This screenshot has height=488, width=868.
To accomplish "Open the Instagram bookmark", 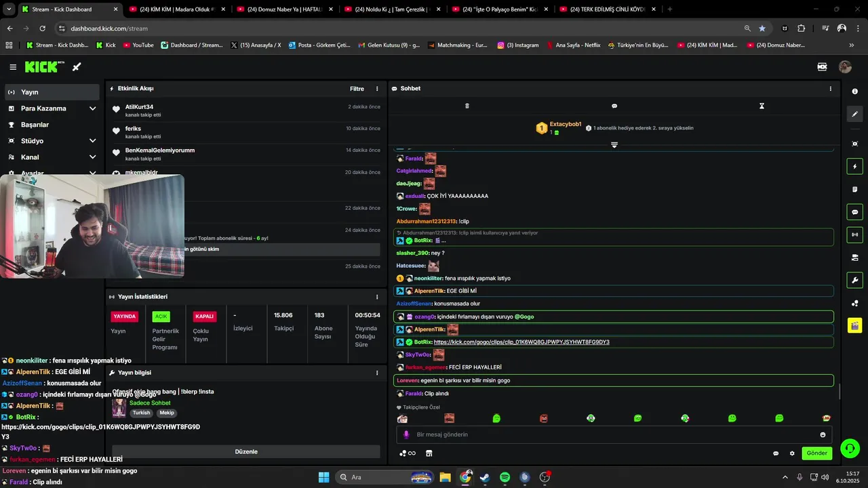I will point(517,45).
